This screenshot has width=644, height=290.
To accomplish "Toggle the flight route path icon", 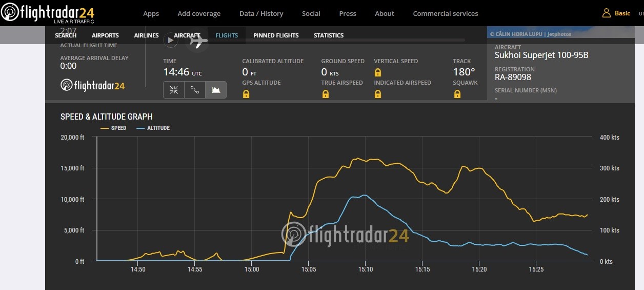I will [x=195, y=90].
